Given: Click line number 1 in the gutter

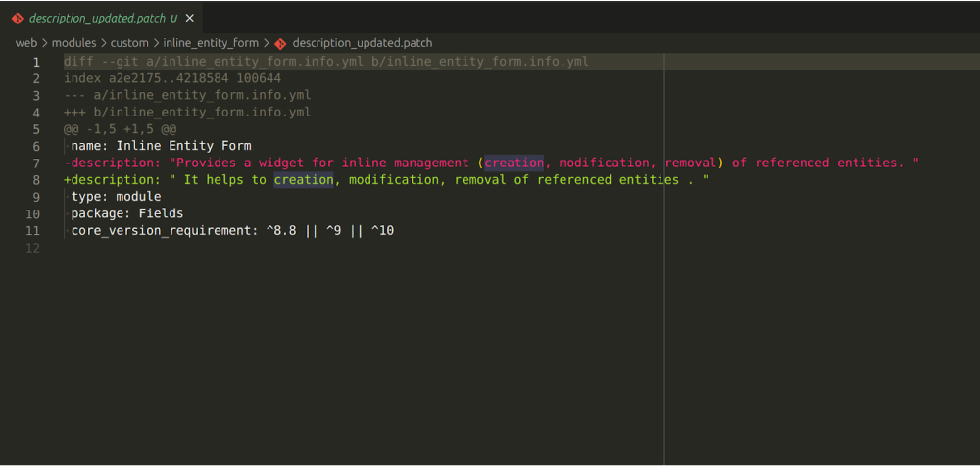Looking at the screenshot, I should (36, 62).
